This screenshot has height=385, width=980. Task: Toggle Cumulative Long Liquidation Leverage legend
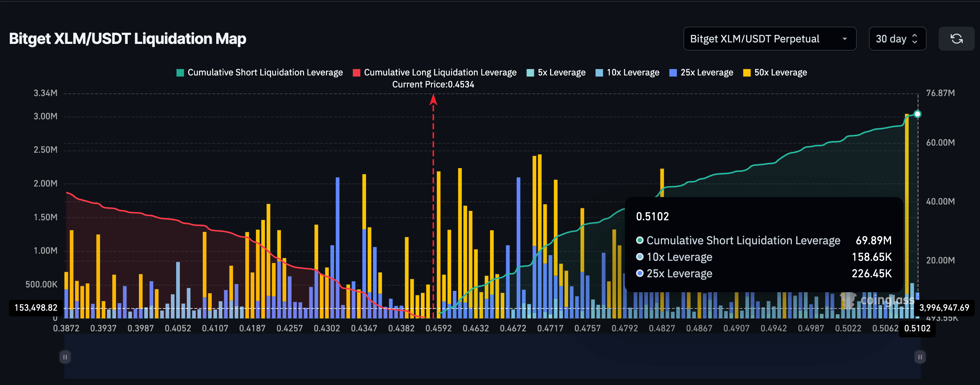point(434,72)
